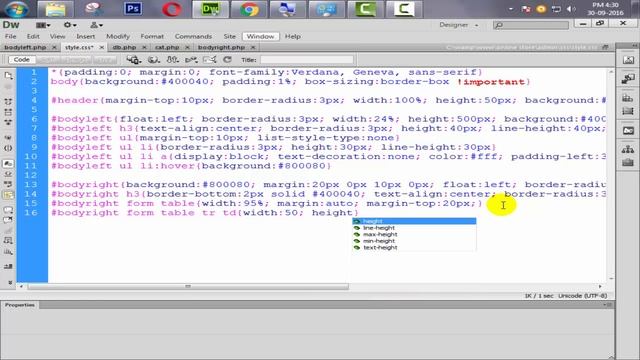Switch to the bodyleft.php document tab
Viewport: 640px width, 360px height.
click(x=25, y=47)
